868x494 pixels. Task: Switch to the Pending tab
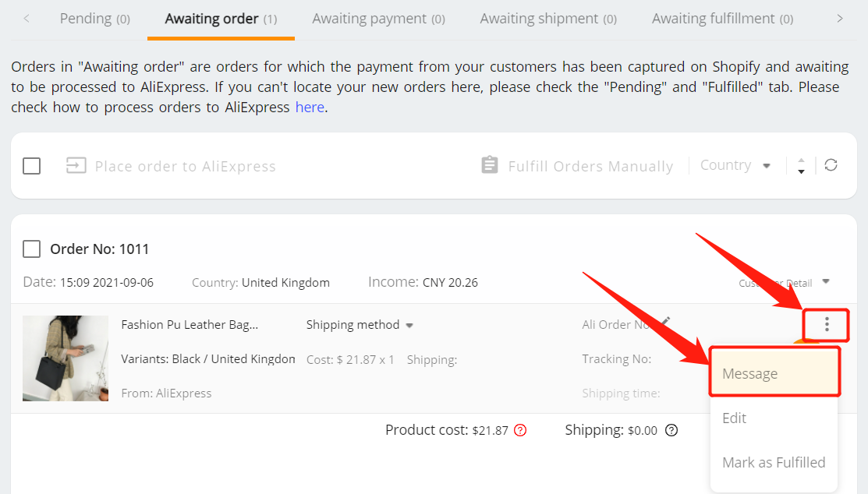tap(94, 19)
